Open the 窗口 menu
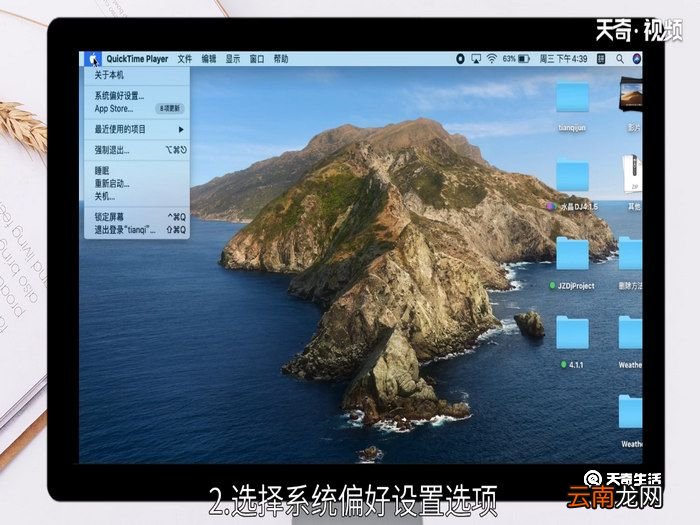700x525 pixels. [257, 59]
